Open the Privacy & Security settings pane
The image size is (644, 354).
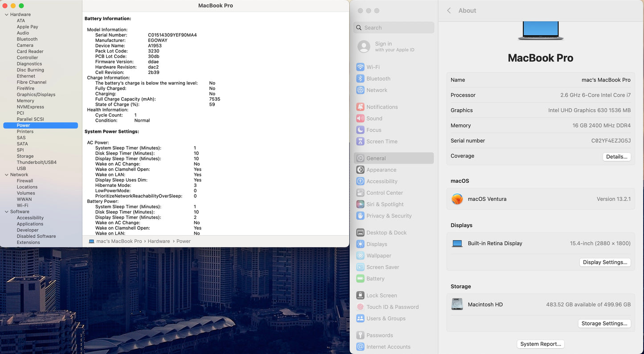tap(389, 216)
